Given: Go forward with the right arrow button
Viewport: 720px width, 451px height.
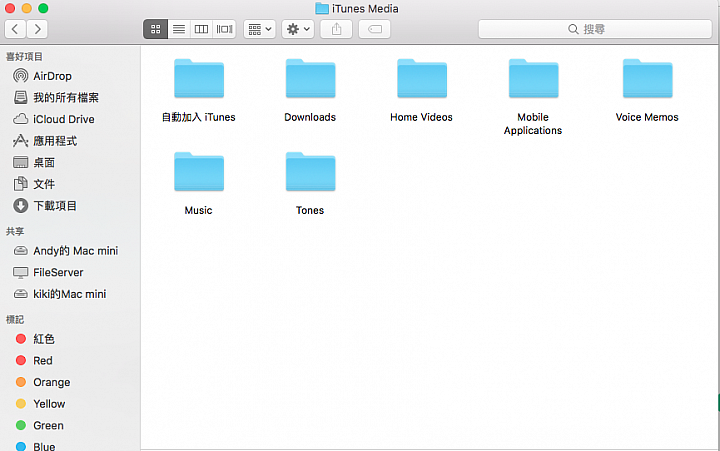Looking at the screenshot, I should point(37,29).
